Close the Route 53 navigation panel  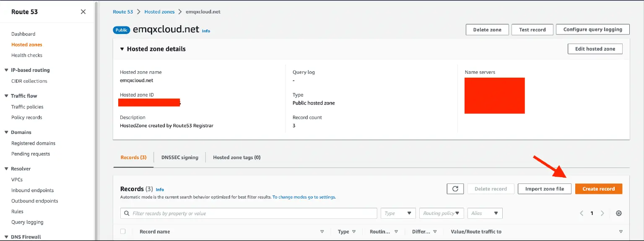point(83,12)
